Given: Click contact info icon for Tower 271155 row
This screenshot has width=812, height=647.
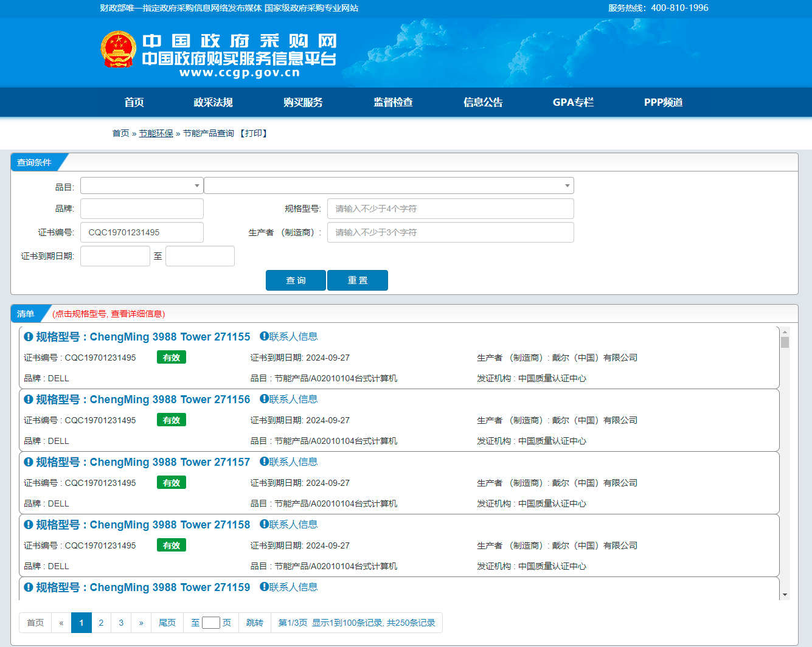Looking at the screenshot, I should [264, 336].
